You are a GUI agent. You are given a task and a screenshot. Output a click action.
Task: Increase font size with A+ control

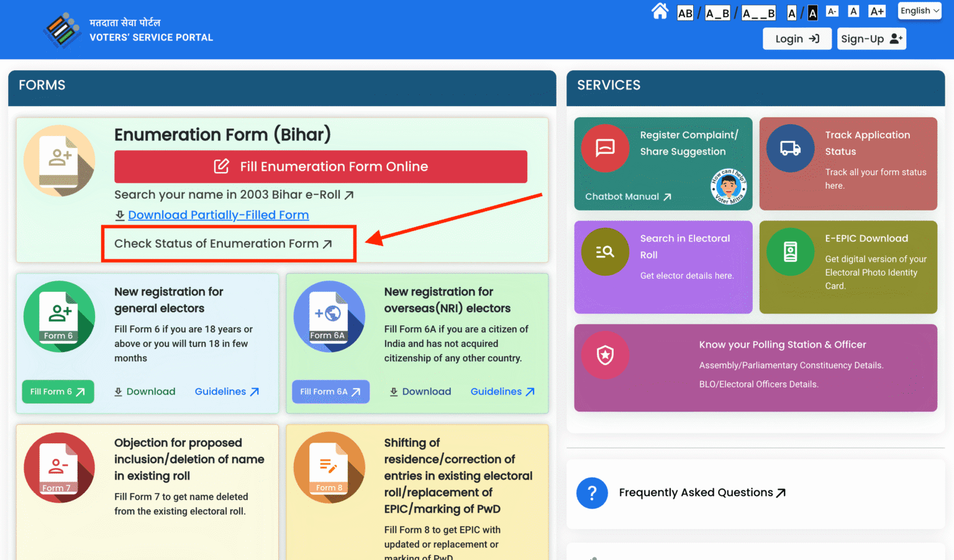tap(876, 11)
